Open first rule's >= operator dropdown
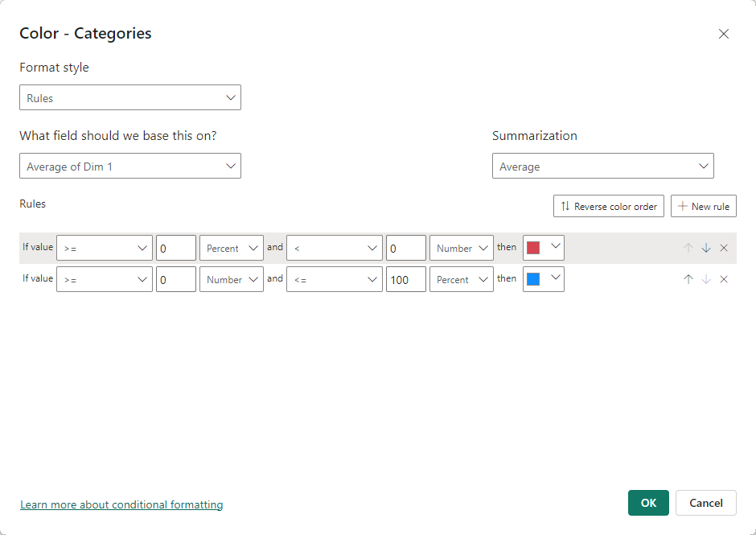 [x=105, y=248]
